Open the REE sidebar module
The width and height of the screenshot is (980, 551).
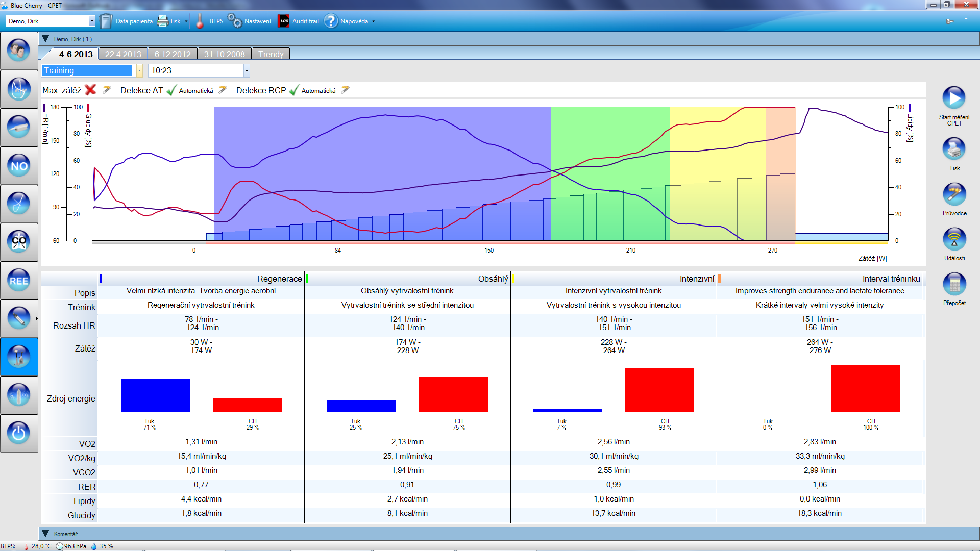pyautogui.click(x=19, y=281)
